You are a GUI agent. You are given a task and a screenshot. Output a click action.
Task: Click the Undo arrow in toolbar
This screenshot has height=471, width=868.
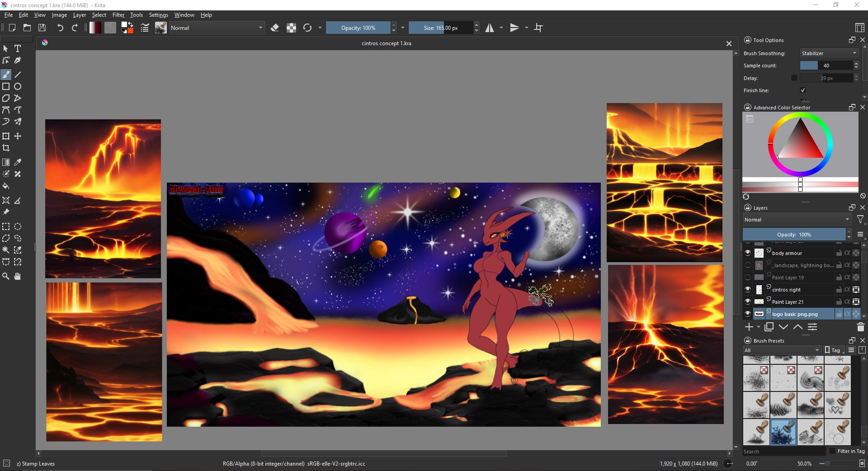60,28
